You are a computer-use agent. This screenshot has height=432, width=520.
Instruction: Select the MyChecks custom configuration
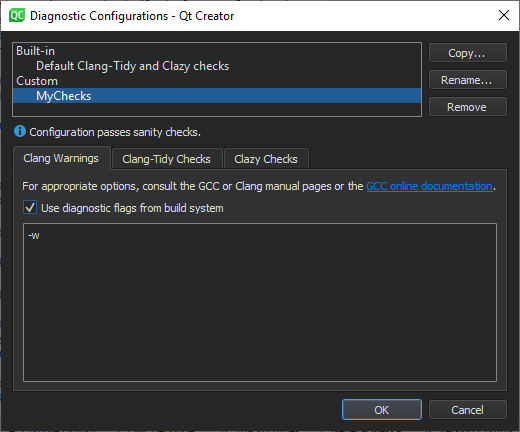(x=217, y=96)
